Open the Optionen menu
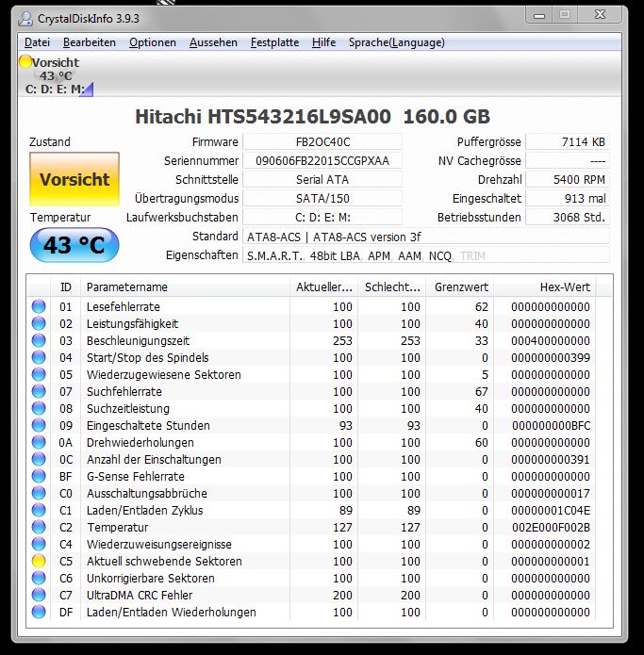 (153, 42)
